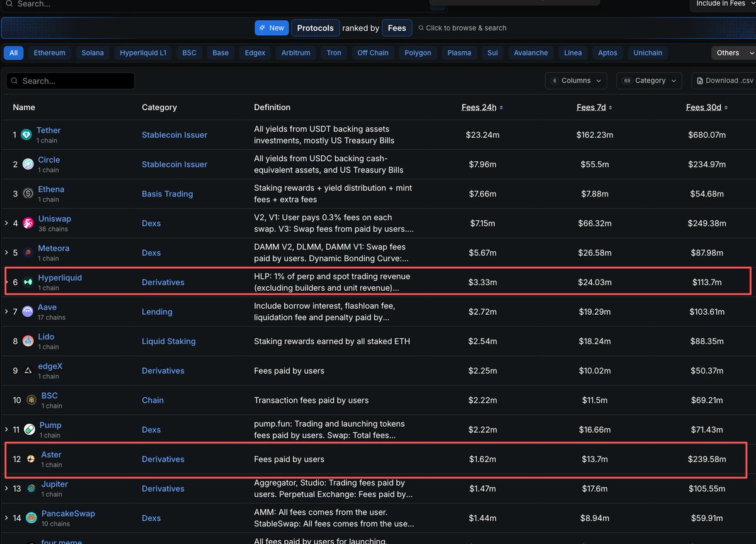The height and width of the screenshot is (544, 756).
Task: Open the Chain category link for BSC
Action: [152, 400]
